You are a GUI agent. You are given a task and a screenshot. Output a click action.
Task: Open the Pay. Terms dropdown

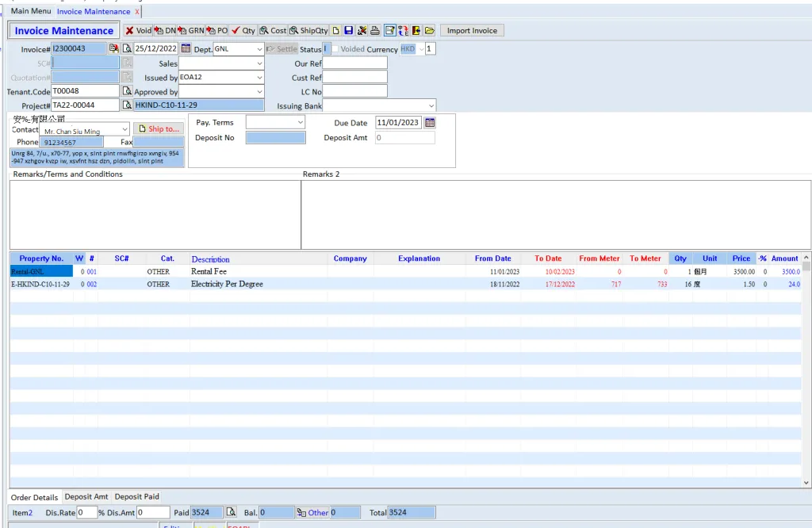tap(300, 123)
